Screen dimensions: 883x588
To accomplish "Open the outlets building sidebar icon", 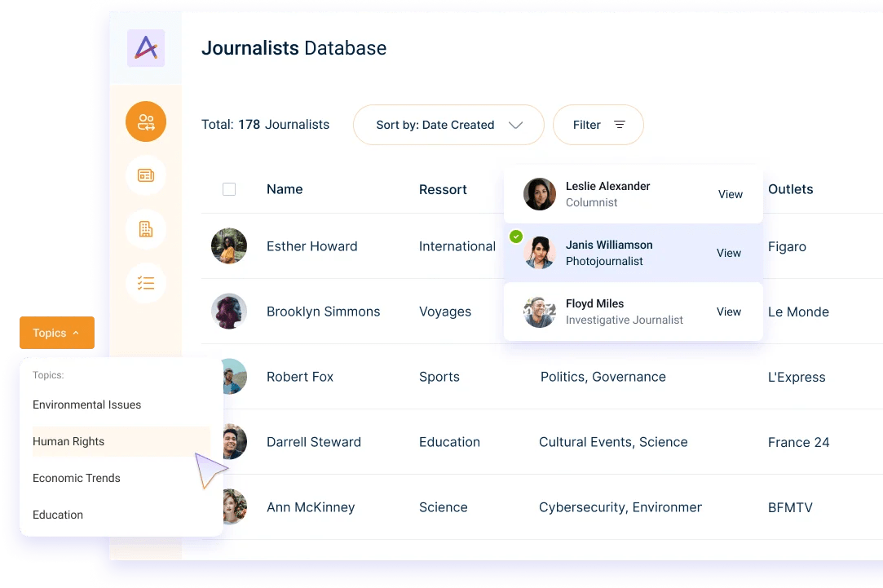I will click(x=146, y=229).
